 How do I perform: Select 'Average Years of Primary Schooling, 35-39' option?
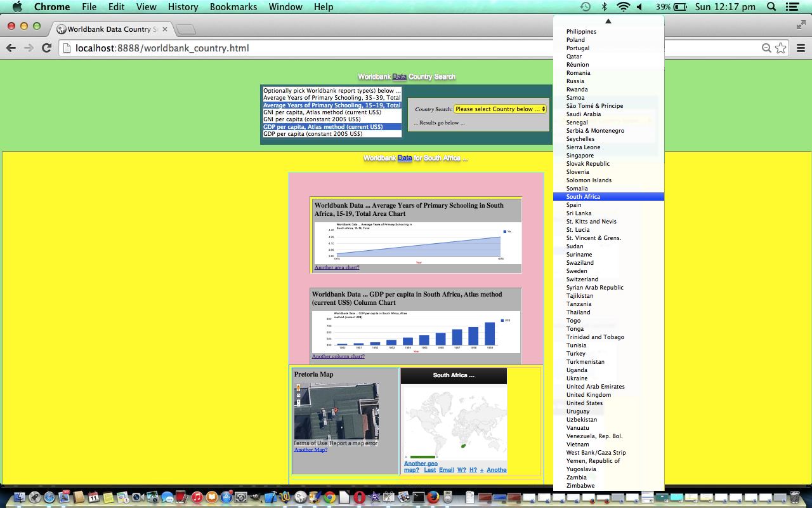(x=332, y=98)
